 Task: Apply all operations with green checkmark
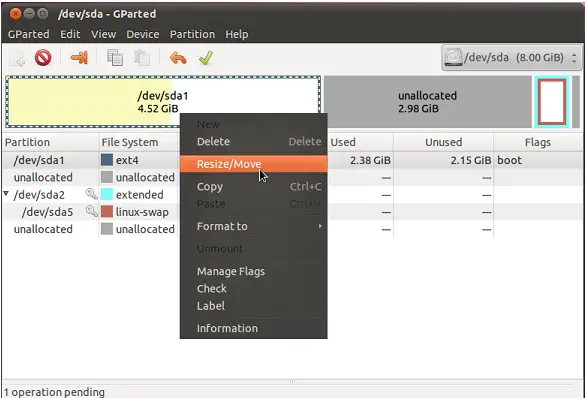206,58
